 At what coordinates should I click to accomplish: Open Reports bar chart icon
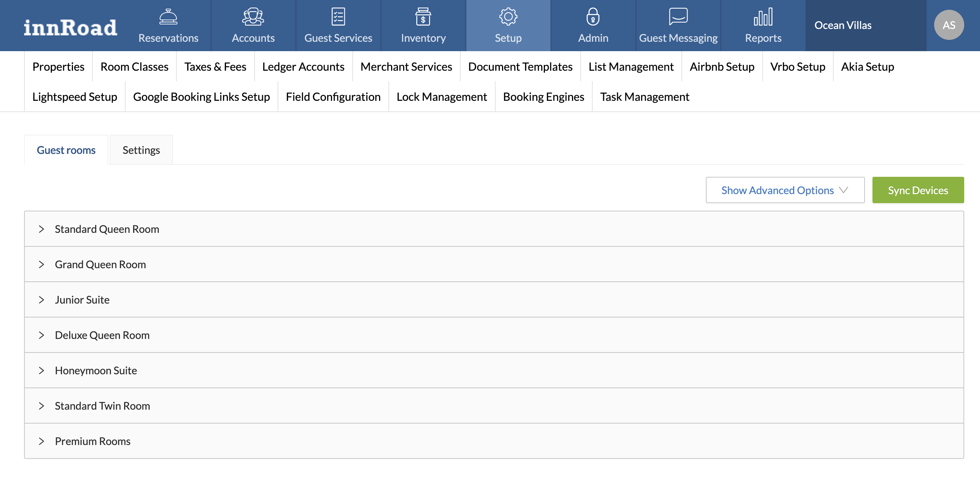coord(763,17)
